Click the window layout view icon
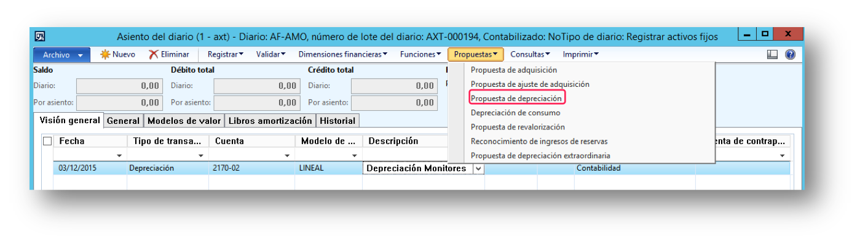The width and height of the screenshot is (868, 239). (772, 54)
